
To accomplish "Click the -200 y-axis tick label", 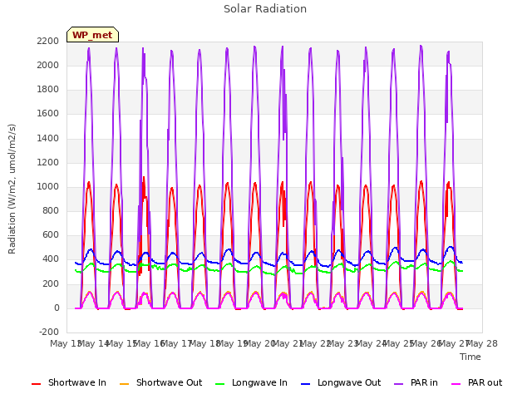I will click(x=49, y=332).
